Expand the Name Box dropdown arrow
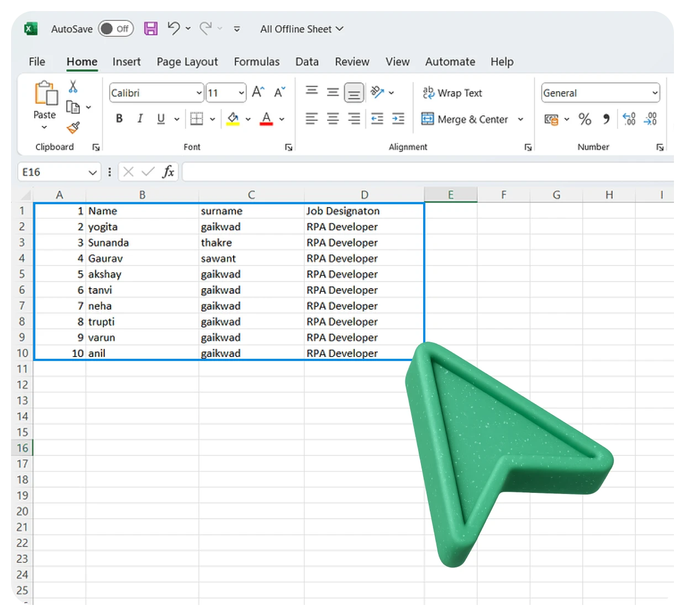 92,173
